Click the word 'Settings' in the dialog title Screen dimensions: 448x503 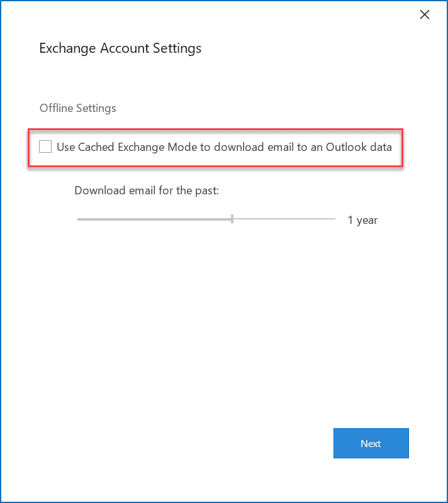pos(179,48)
